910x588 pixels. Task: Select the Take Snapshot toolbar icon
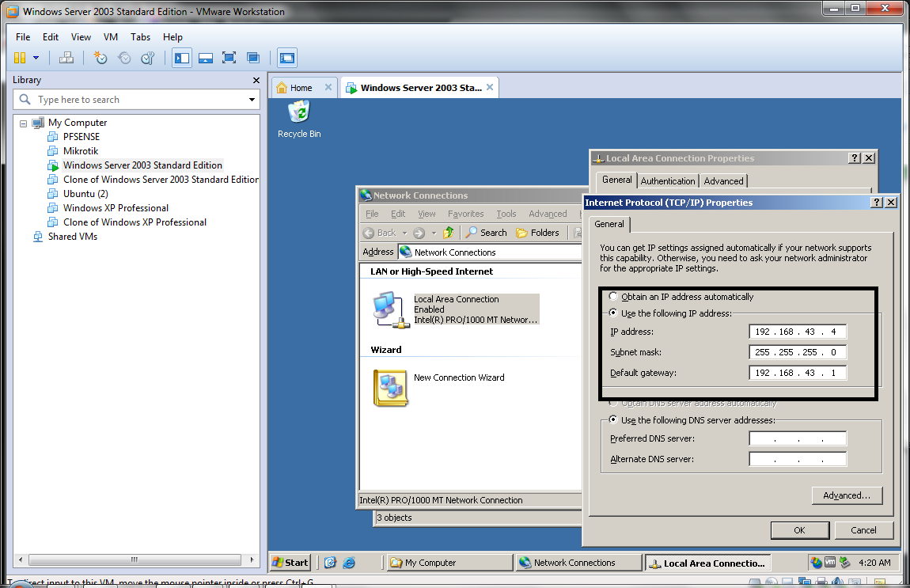pyautogui.click(x=100, y=57)
